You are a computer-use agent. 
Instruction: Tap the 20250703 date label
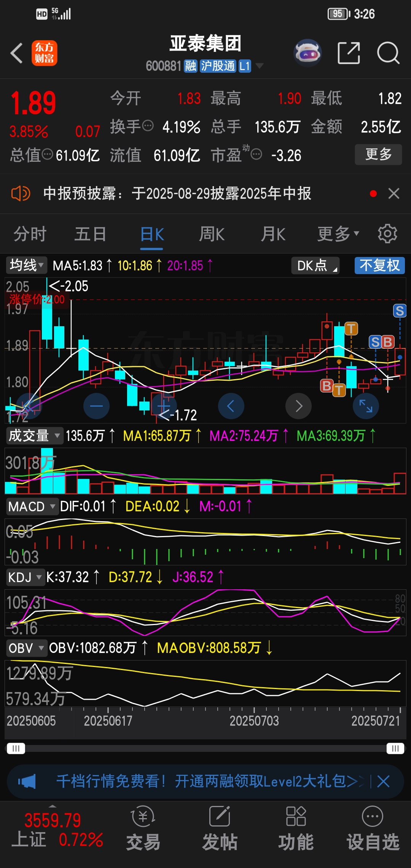254,721
